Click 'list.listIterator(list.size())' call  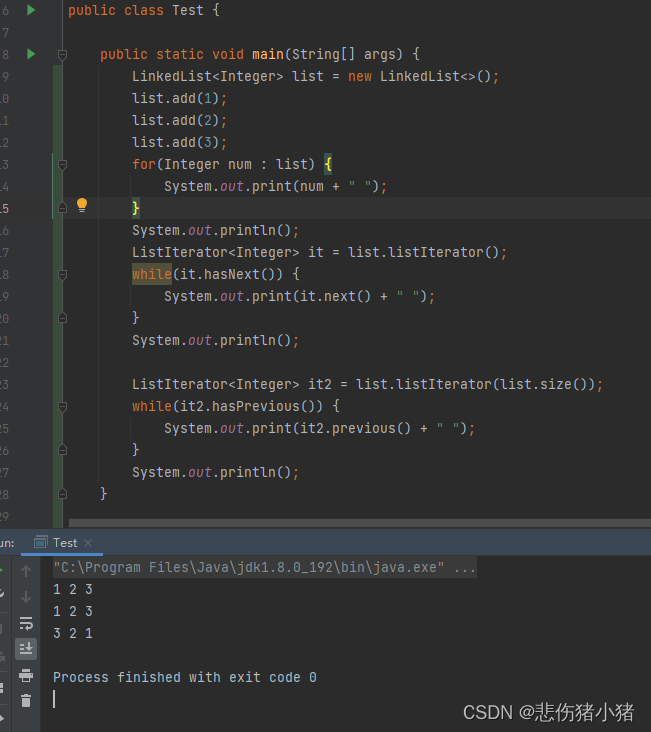coord(475,385)
